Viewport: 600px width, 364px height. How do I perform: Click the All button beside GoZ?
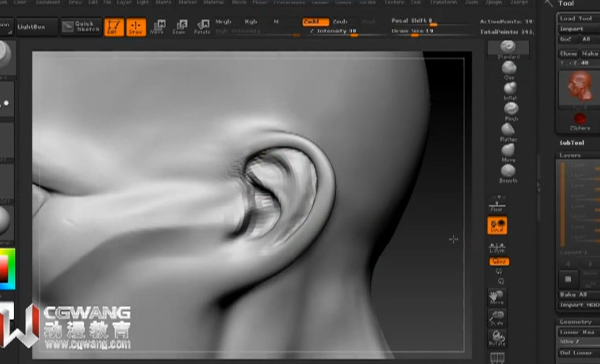coord(590,39)
